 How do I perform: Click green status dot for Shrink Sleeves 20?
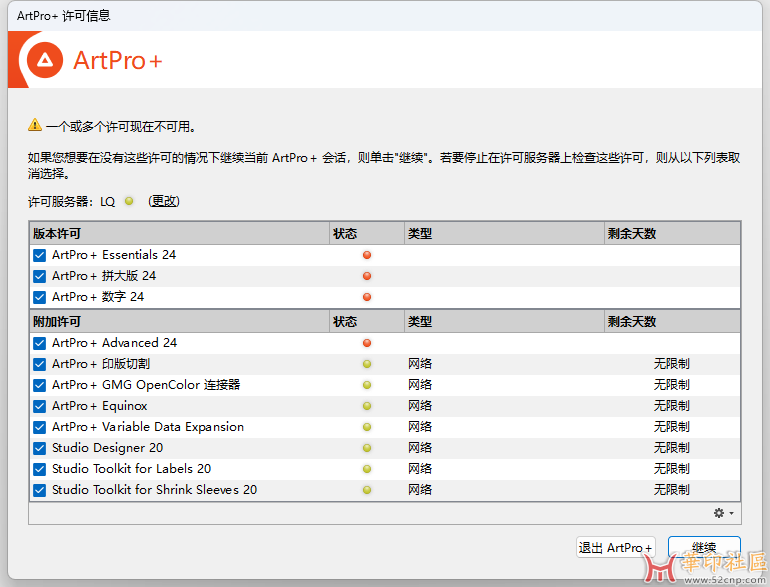(x=367, y=490)
